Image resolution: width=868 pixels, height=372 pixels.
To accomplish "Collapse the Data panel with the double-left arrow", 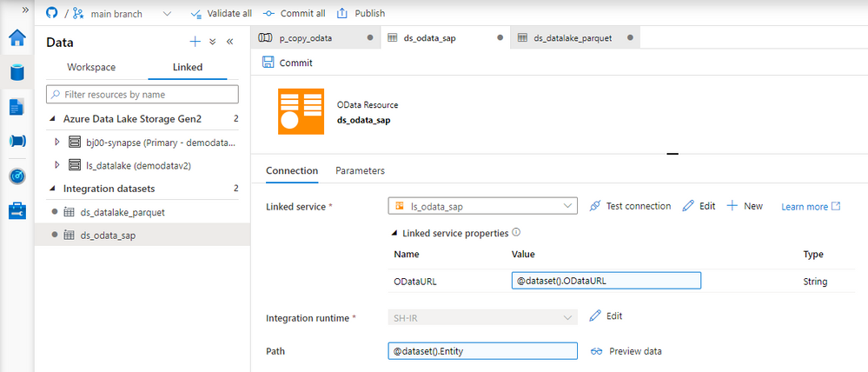I will [229, 42].
